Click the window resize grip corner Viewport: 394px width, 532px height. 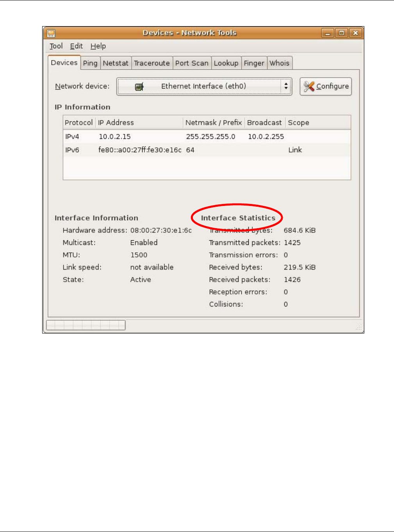[x=359, y=328]
